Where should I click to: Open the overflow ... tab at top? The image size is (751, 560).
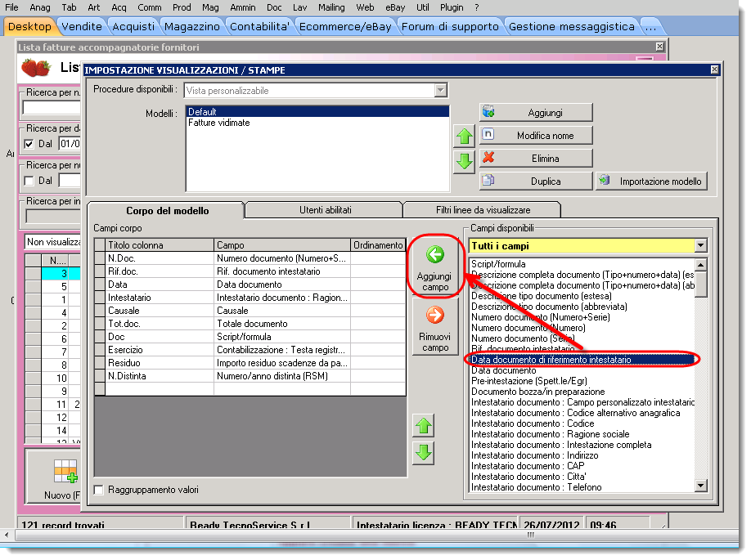click(x=650, y=26)
